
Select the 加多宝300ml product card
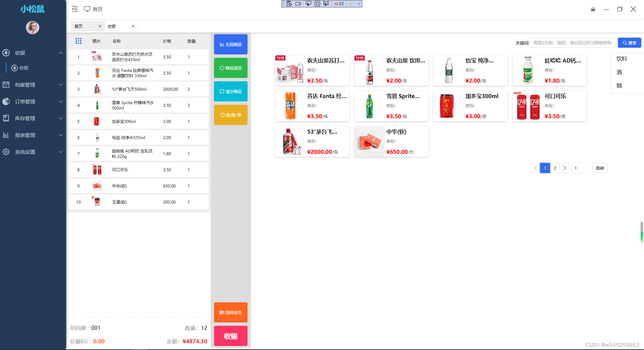pos(470,106)
